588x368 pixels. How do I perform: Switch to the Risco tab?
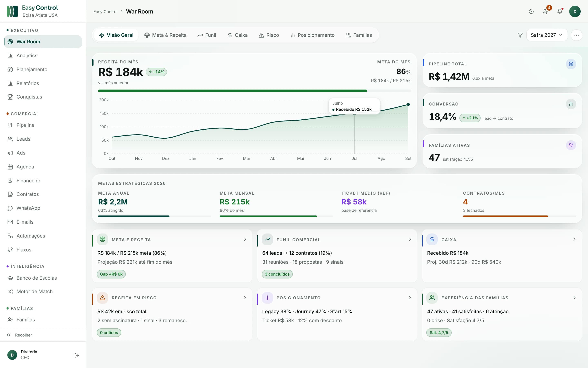(x=269, y=35)
